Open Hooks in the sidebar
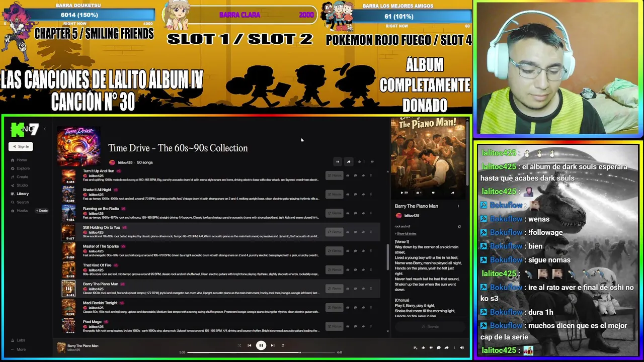This screenshot has height=362, width=644. point(19,211)
